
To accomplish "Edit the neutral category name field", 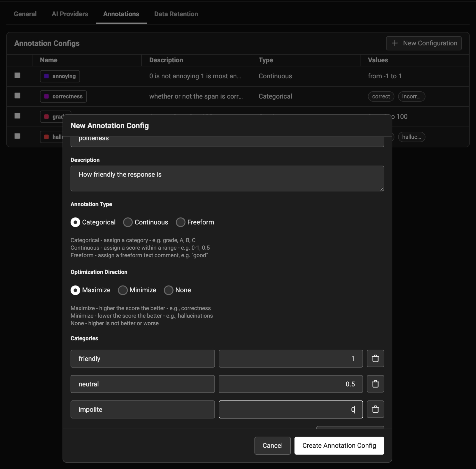I will click(x=143, y=384).
